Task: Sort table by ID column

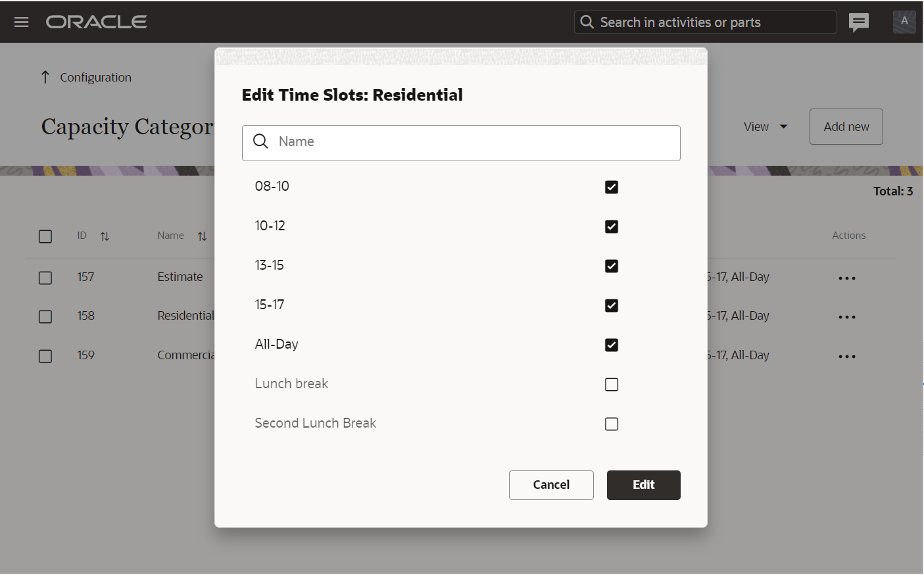Action: point(105,236)
